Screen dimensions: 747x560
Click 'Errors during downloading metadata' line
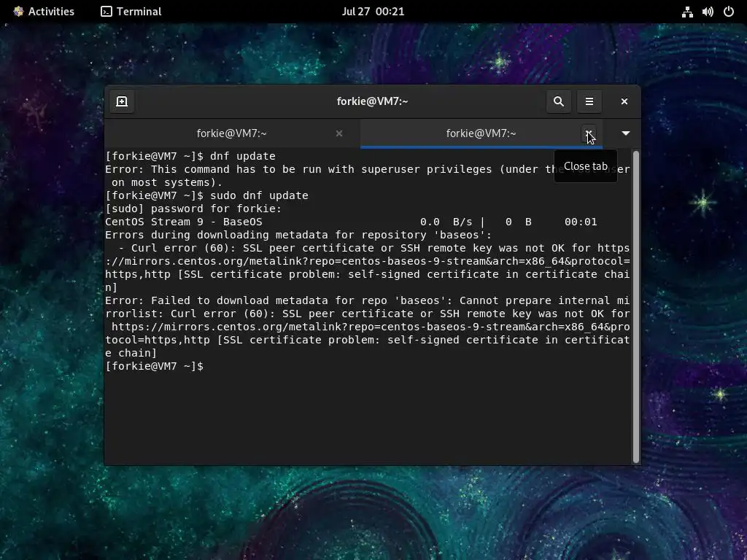point(298,236)
